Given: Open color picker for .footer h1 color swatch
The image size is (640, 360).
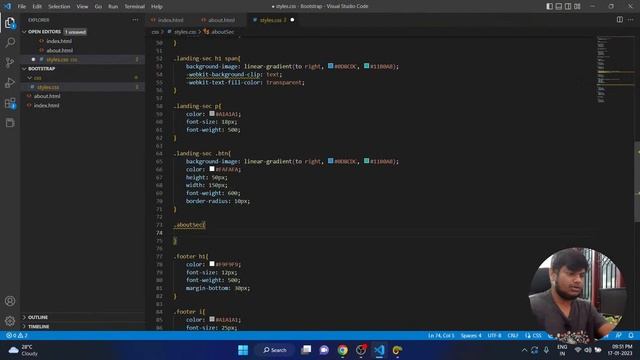Looking at the screenshot, I should coord(212,264).
